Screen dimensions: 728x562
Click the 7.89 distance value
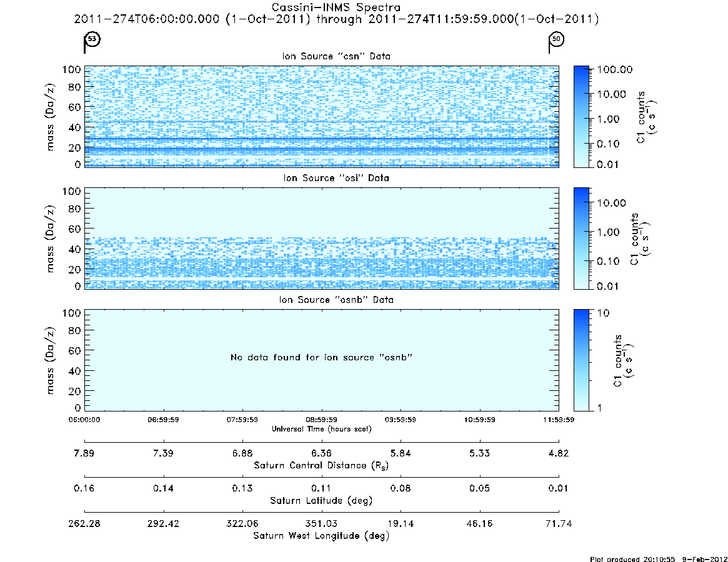[84, 453]
